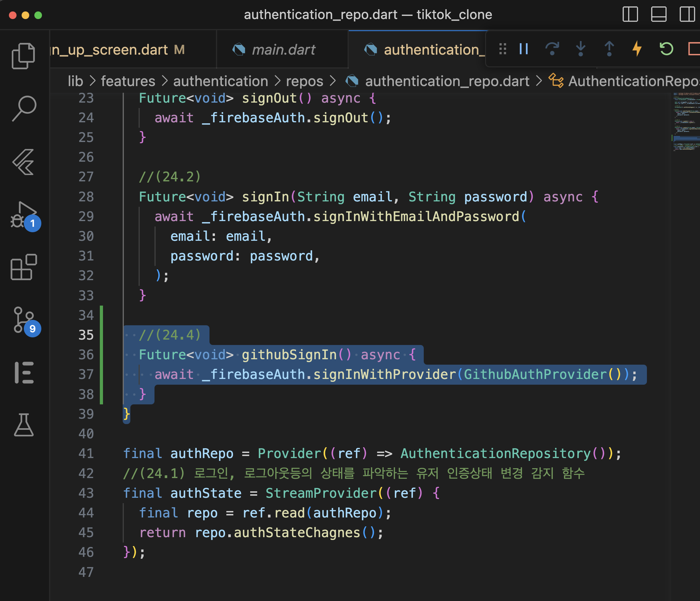Toggle the primary side bar layout
Screen dimensions: 700x601
point(630,15)
